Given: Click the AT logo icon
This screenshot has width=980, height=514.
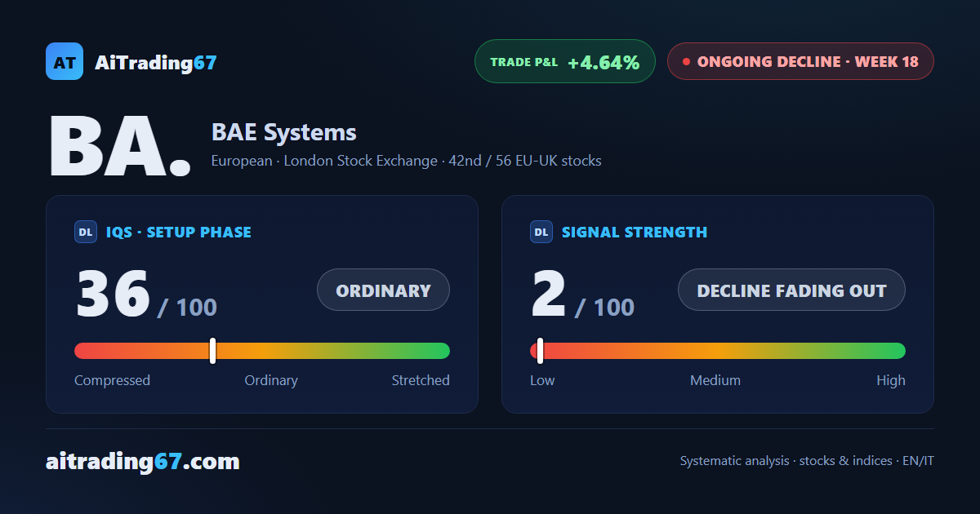Looking at the screenshot, I should click(65, 61).
